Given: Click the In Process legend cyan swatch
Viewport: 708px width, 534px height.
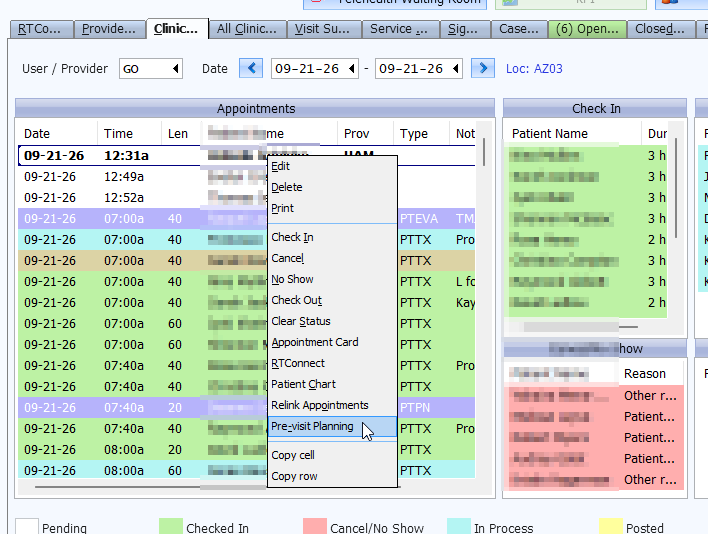Looking at the screenshot, I should (x=459, y=527).
